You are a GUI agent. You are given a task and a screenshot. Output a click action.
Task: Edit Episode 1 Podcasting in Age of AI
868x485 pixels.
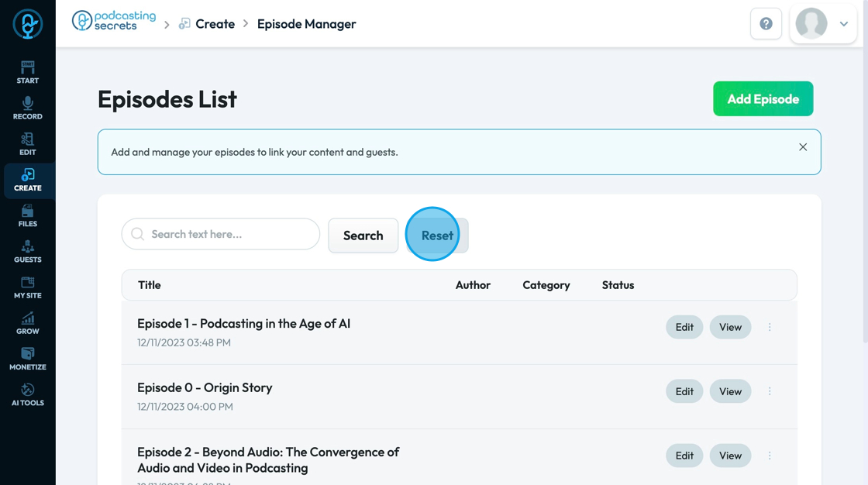684,327
